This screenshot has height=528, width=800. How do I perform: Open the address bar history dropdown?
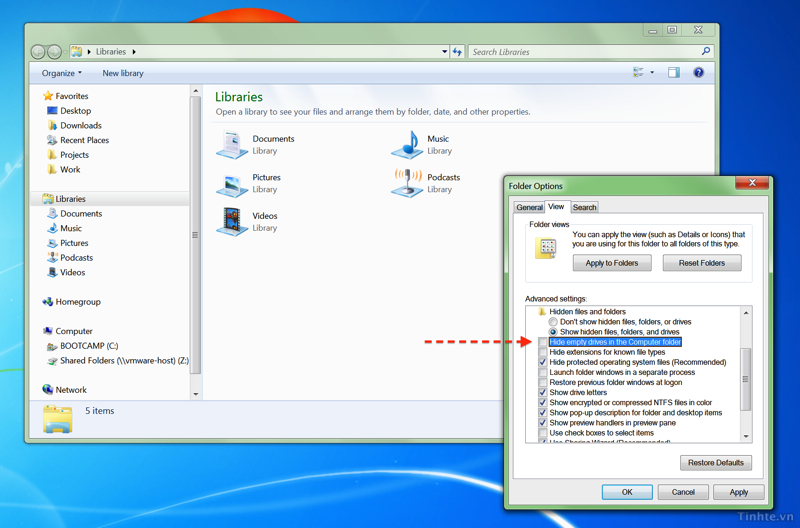[444, 52]
